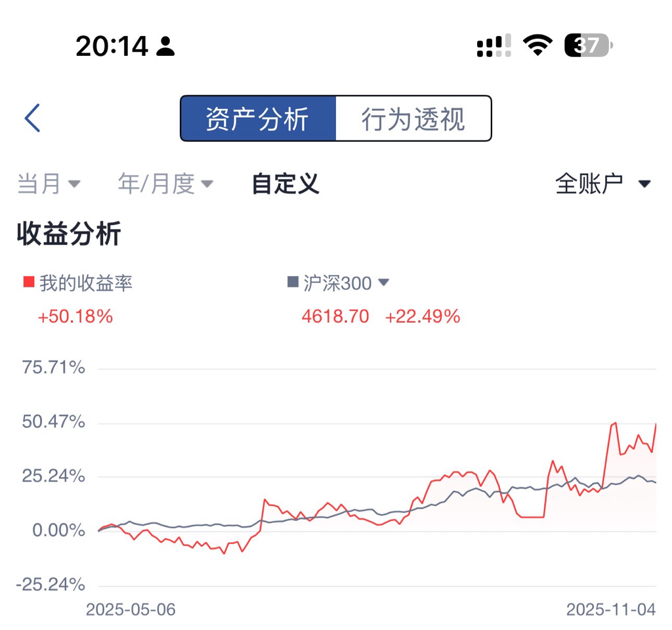Screen dimensions: 672x630
Task: Tap the red 我的收益率 legend square
Action: pyautogui.click(x=28, y=282)
